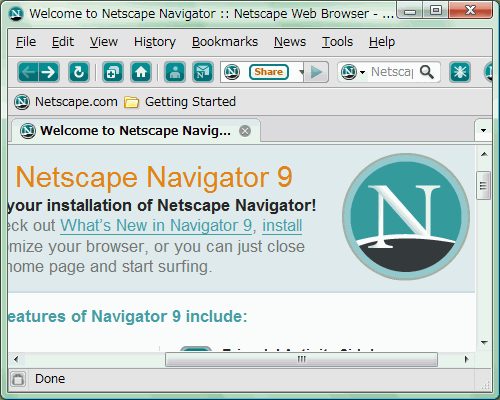Open the News menu

click(x=290, y=42)
